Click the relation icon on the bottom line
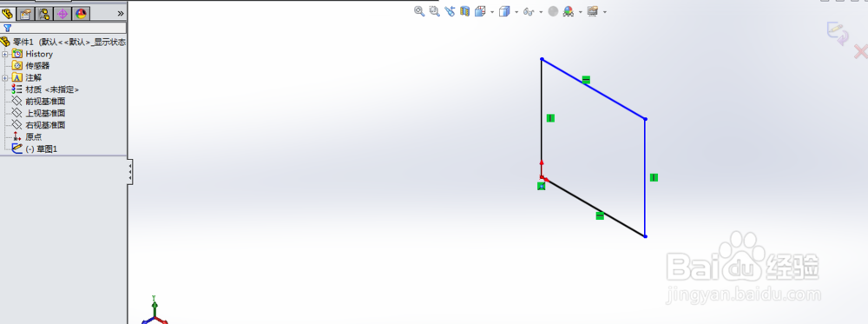This screenshot has height=324, width=868. 600,215
